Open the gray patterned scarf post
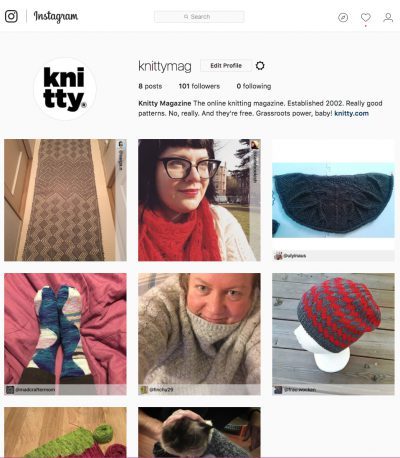Screen dimensions: 400x458 tap(65, 200)
